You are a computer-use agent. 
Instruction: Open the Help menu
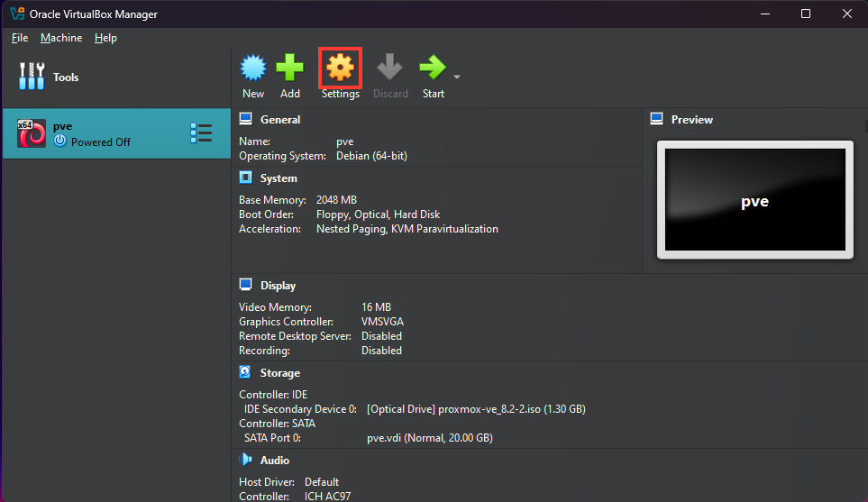coord(105,38)
